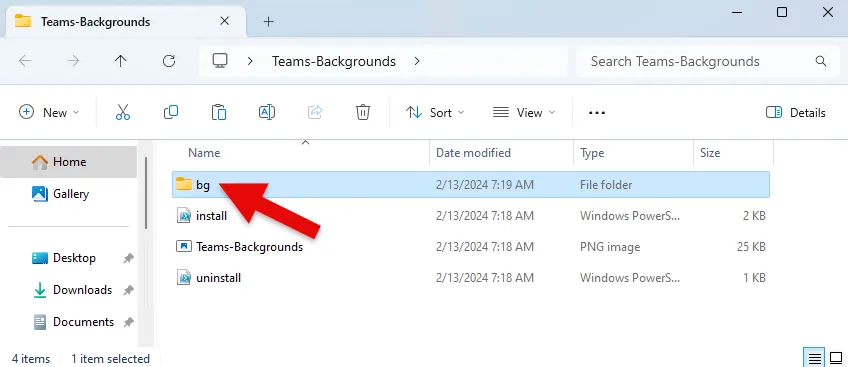Open the See more ellipsis menu
The height and width of the screenshot is (367, 848).
pyautogui.click(x=597, y=112)
